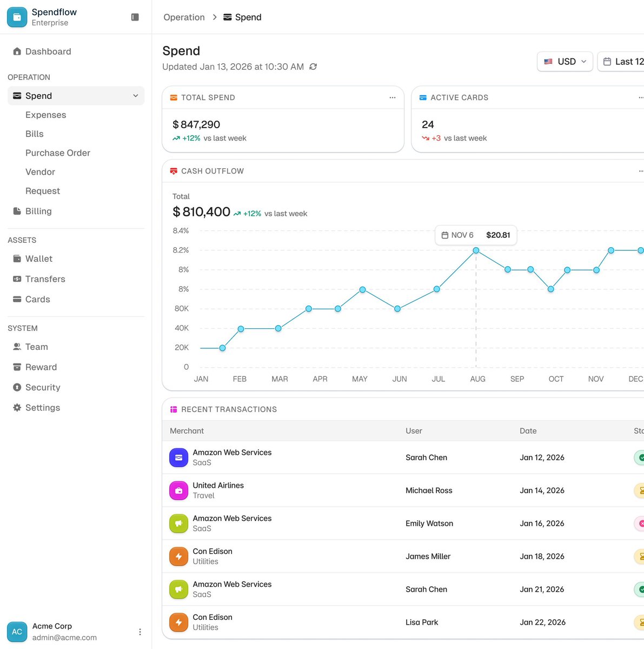Click the Spendflow wallet logo icon
This screenshot has height=649, width=644.
point(17,17)
